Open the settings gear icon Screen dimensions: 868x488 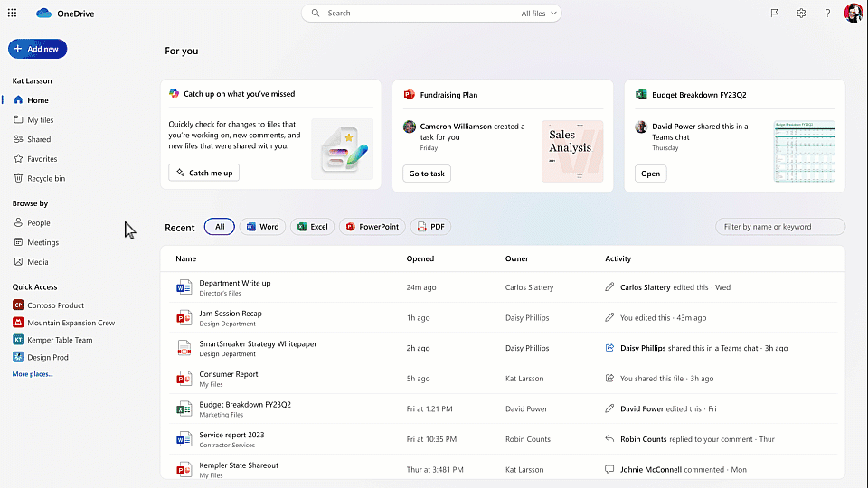[x=801, y=14]
